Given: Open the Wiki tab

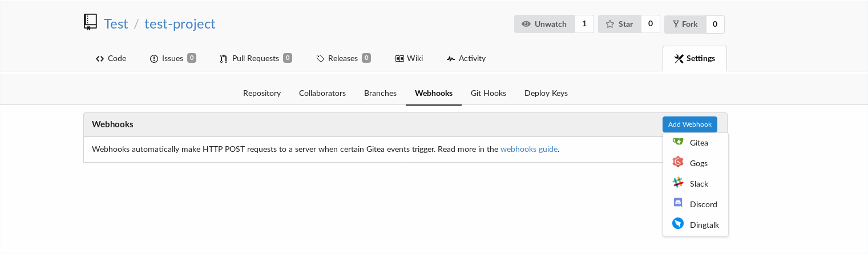Looking at the screenshot, I should coord(409,58).
